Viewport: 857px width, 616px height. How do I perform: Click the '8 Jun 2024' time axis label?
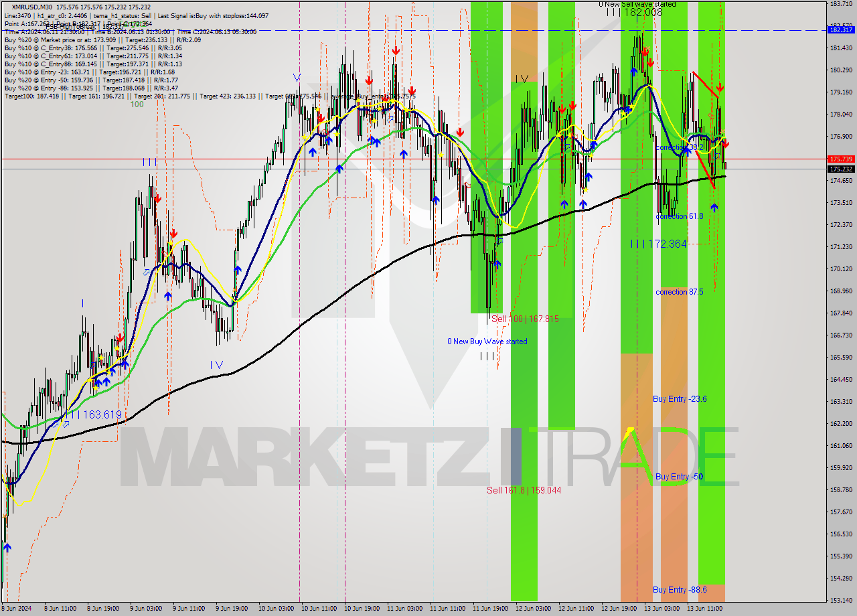pyautogui.click(x=17, y=609)
